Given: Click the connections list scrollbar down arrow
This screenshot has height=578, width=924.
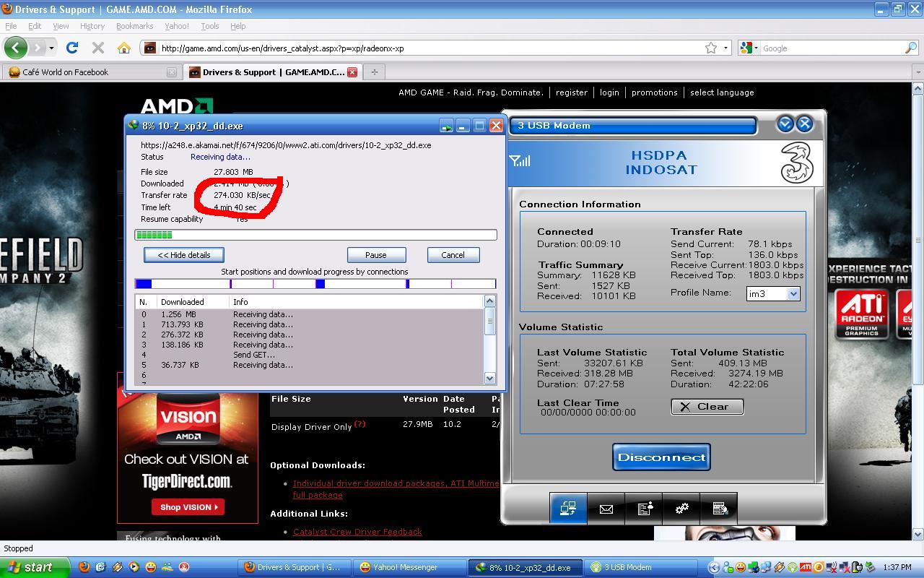Looking at the screenshot, I should point(490,378).
